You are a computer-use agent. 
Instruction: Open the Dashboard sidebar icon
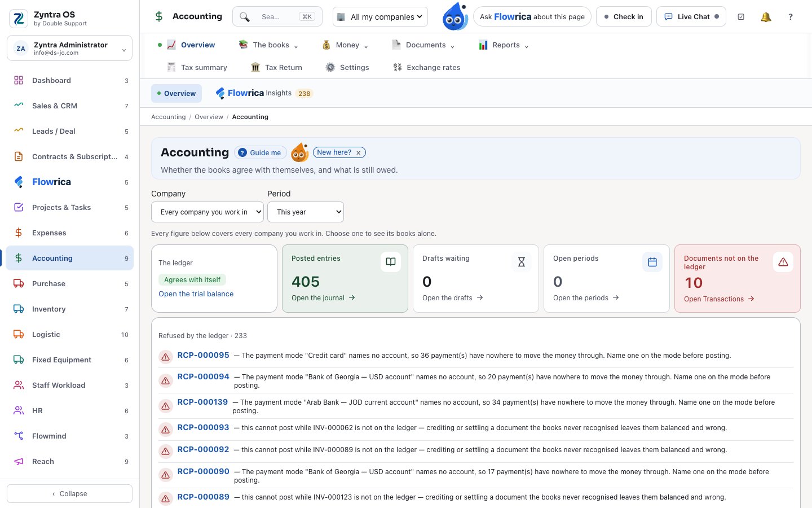tap(19, 80)
